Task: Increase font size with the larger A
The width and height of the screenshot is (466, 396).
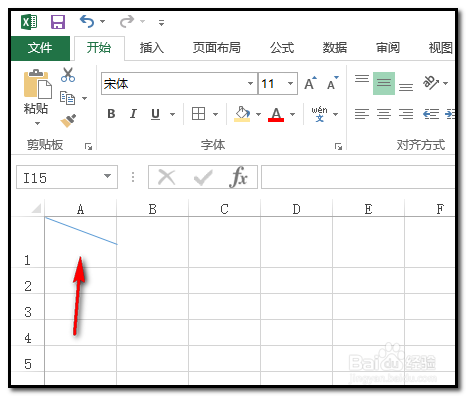Action: point(311,83)
